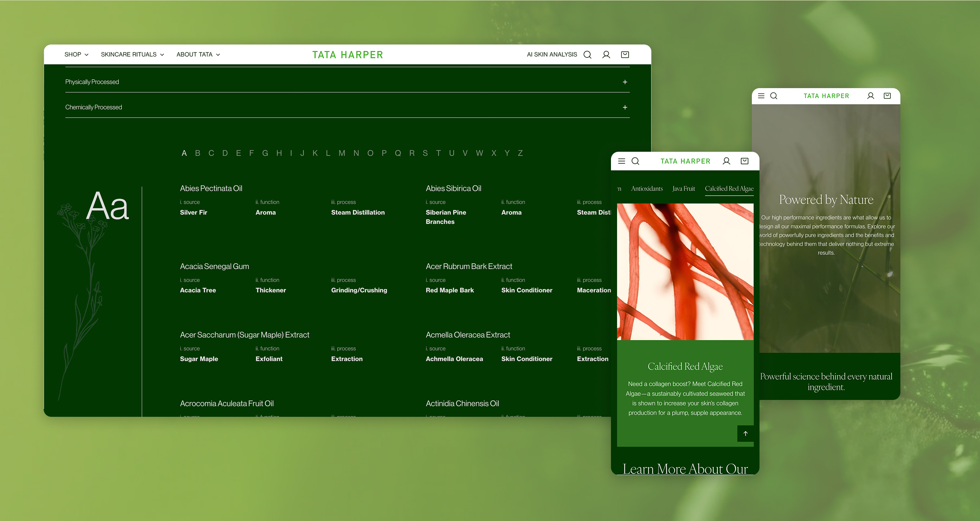Open hamburger menu in Calcified Red Algae mobile screen
This screenshot has width=980, height=521.
(x=622, y=161)
